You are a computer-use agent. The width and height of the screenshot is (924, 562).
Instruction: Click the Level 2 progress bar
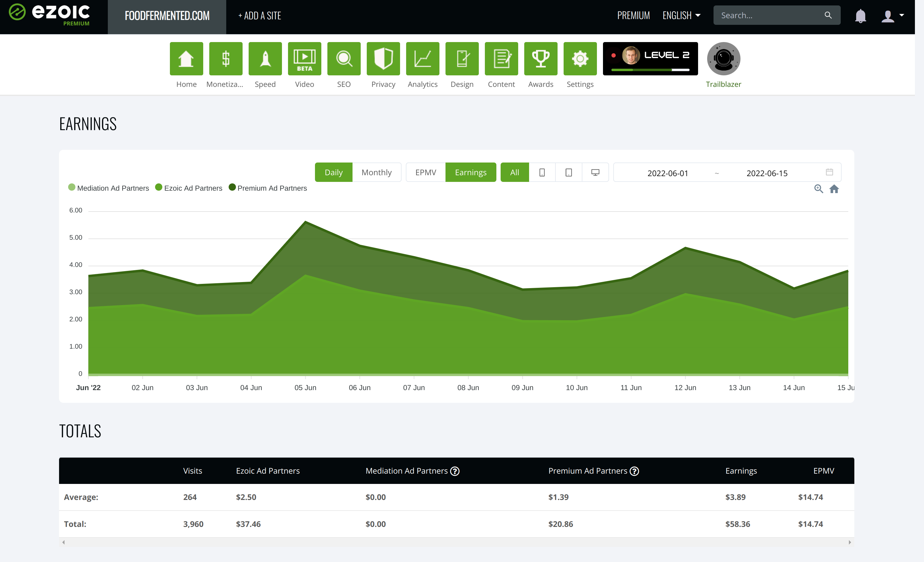click(x=650, y=70)
